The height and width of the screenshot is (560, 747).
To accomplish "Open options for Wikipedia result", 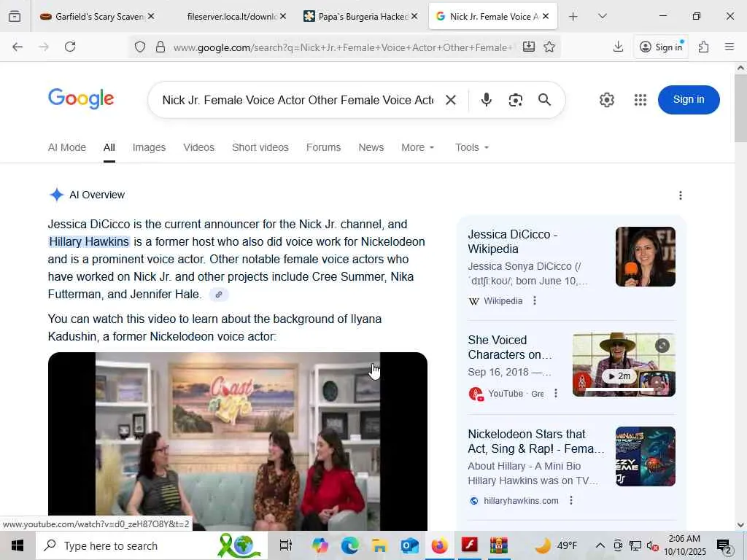I will [535, 301].
